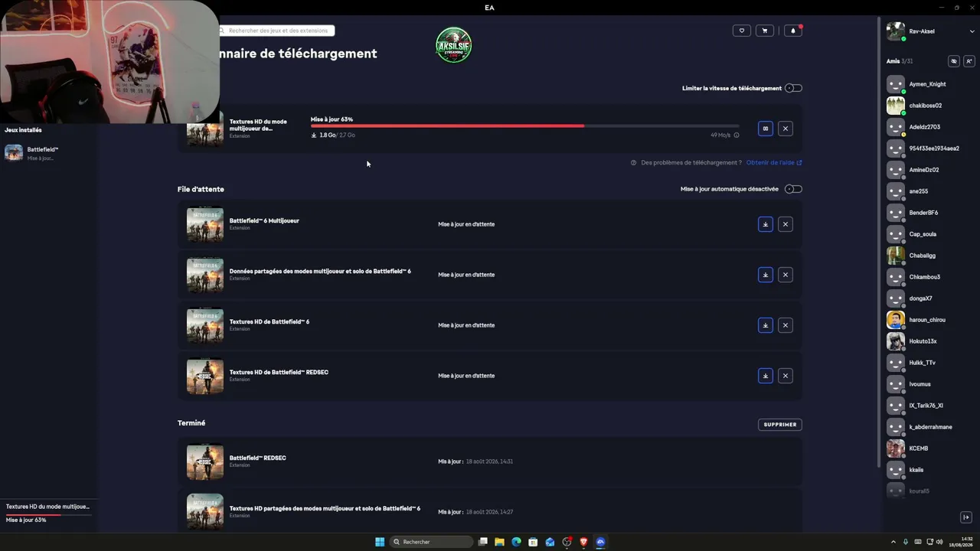The width and height of the screenshot is (980, 551).
Task: Toggle friends visibility eye icon
Action: 953,61
